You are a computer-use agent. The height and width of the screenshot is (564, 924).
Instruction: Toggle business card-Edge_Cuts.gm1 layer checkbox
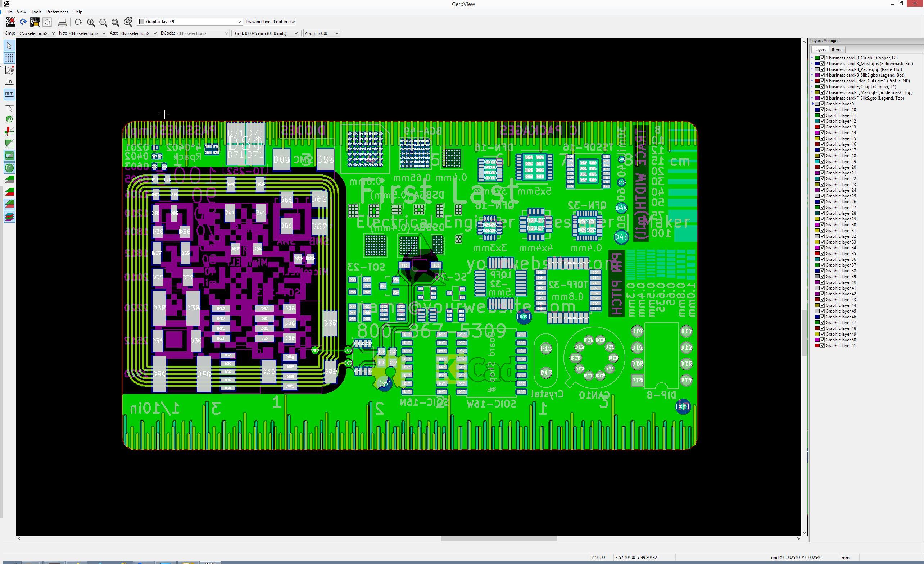pyautogui.click(x=823, y=81)
